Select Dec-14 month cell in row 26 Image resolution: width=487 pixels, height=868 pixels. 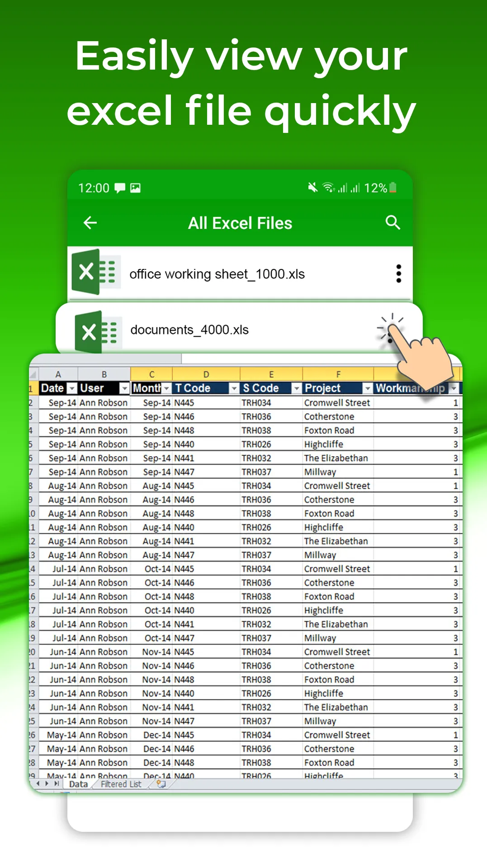[x=151, y=735]
